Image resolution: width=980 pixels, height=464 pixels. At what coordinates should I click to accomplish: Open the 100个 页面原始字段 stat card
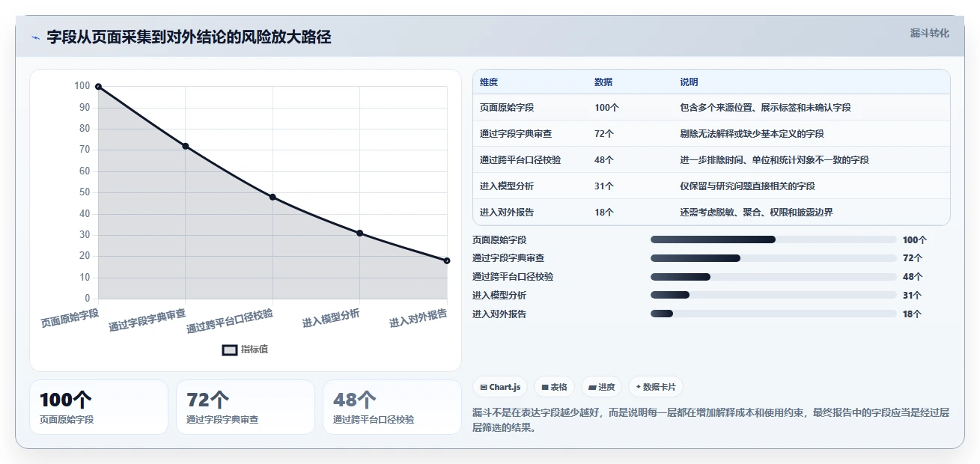tap(99, 407)
